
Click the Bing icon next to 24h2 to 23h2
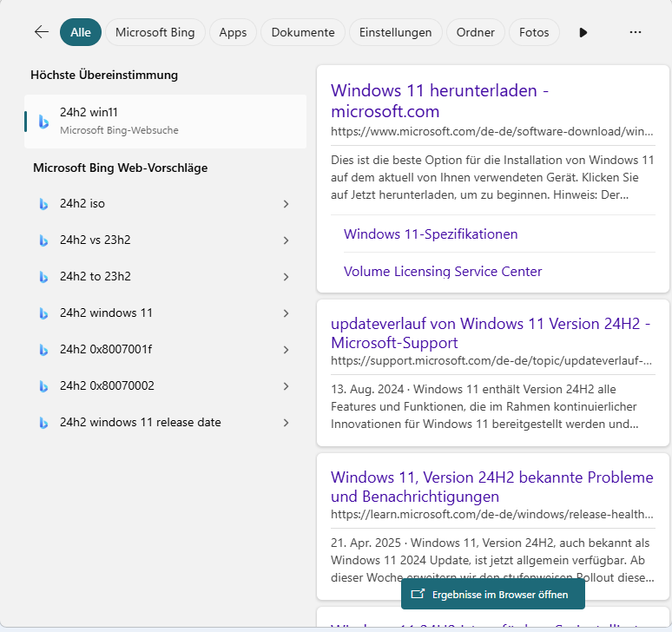[x=43, y=277]
